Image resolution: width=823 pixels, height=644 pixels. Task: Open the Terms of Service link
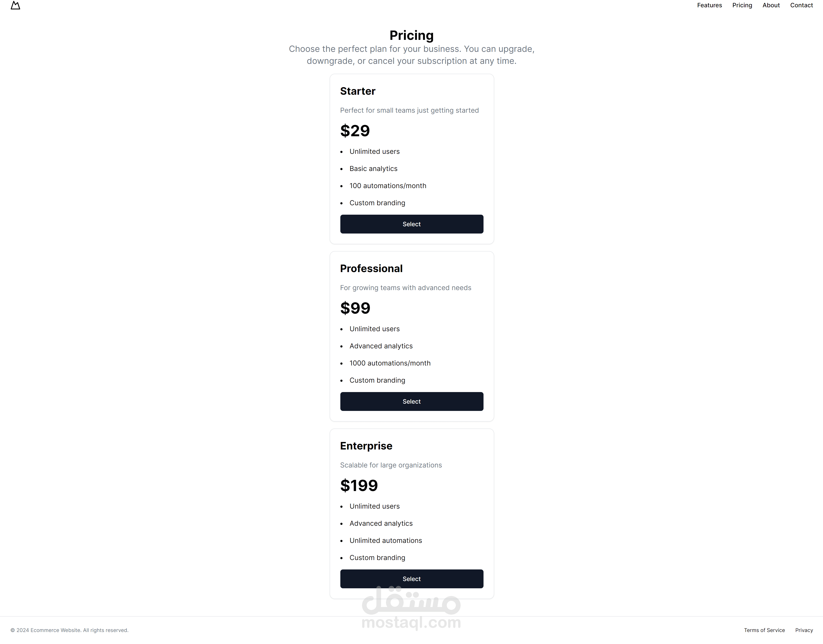coord(764,630)
